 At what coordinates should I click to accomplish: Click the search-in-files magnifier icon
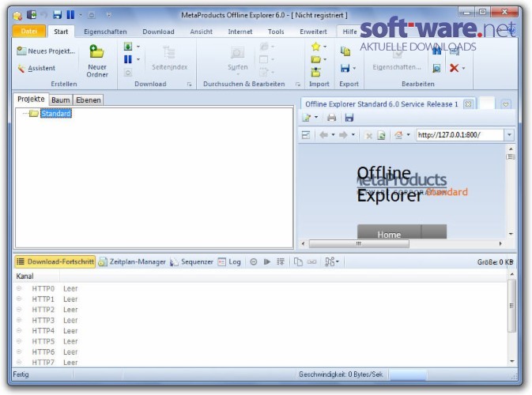click(436, 68)
